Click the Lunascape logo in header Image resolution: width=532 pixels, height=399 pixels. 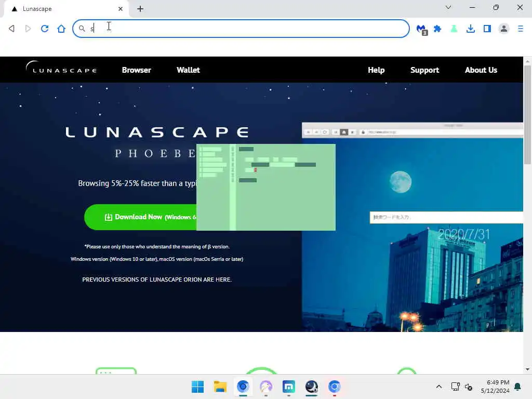click(x=61, y=68)
